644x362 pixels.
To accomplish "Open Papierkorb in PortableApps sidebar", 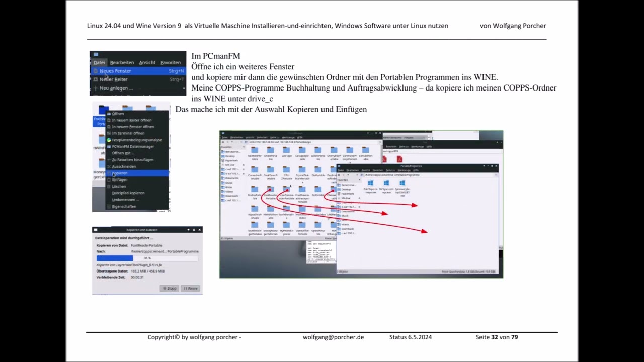I will pyautogui.click(x=231, y=160).
